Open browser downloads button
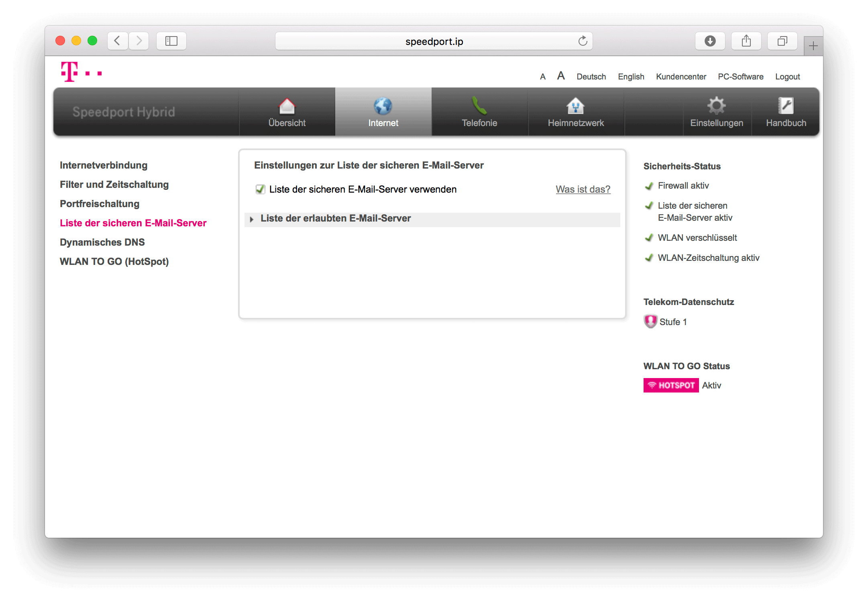 tap(710, 41)
